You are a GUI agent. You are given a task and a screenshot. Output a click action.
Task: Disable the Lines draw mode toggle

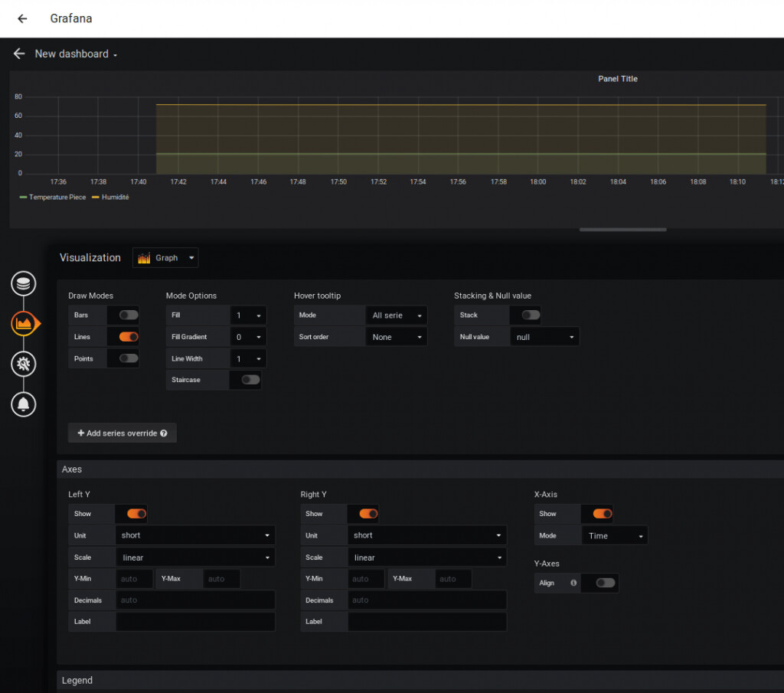(129, 336)
